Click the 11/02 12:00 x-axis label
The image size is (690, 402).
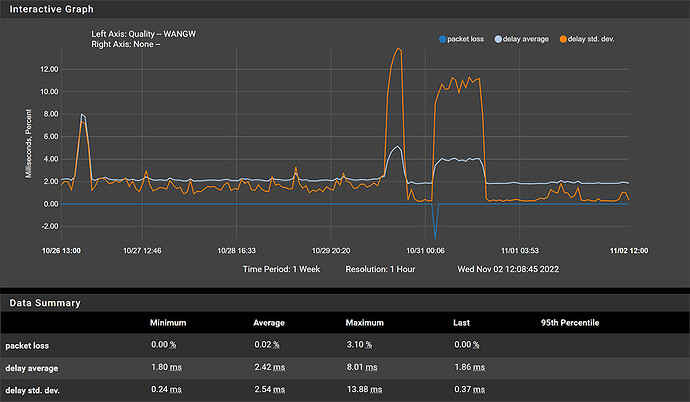pos(629,251)
